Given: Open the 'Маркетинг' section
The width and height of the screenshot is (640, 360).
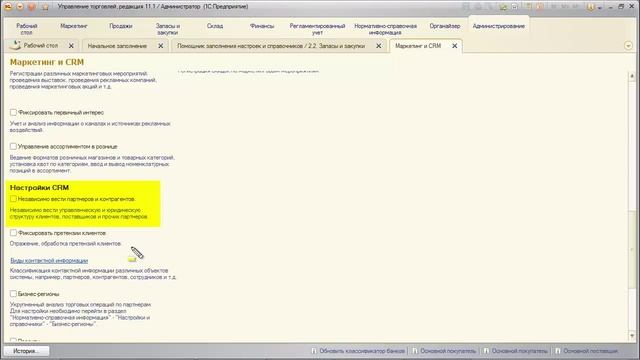Looking at the screenshot, I should coord(74,26).
